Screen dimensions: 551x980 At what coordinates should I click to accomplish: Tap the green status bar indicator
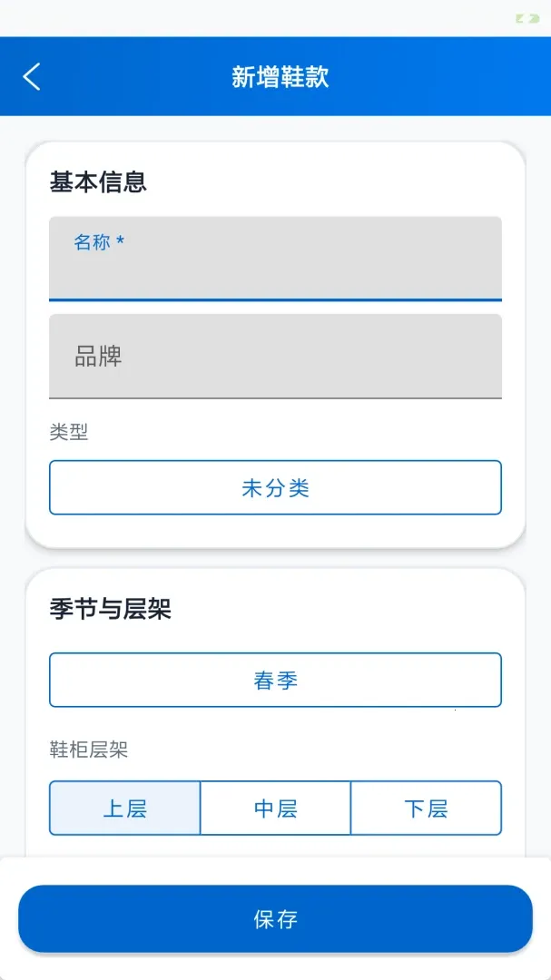click(527, 19)
